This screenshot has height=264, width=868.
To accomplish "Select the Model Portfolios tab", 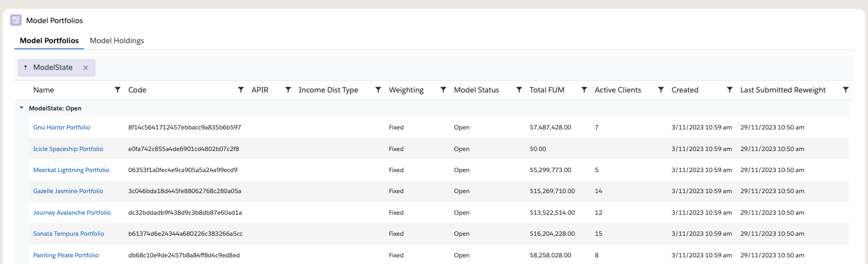I will [49, 41].
